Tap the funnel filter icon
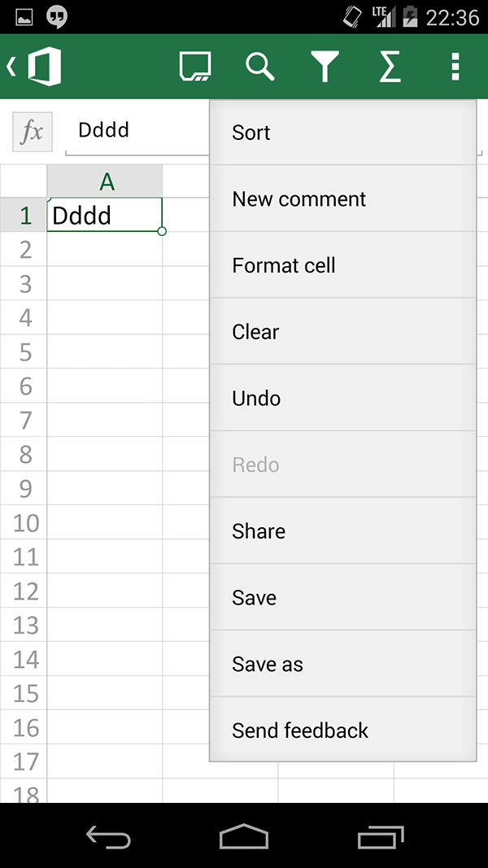Image resolution: width=488 pixels, height=868 pixels. 325,67
